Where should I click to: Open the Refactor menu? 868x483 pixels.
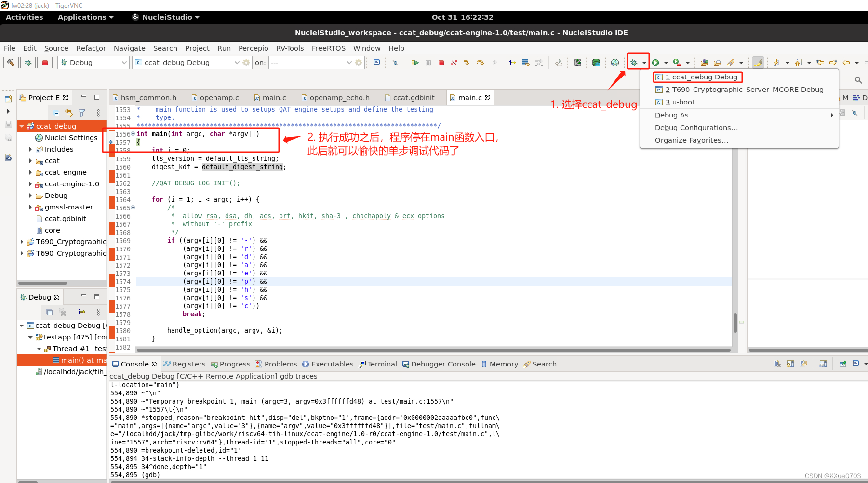[91, 48]
